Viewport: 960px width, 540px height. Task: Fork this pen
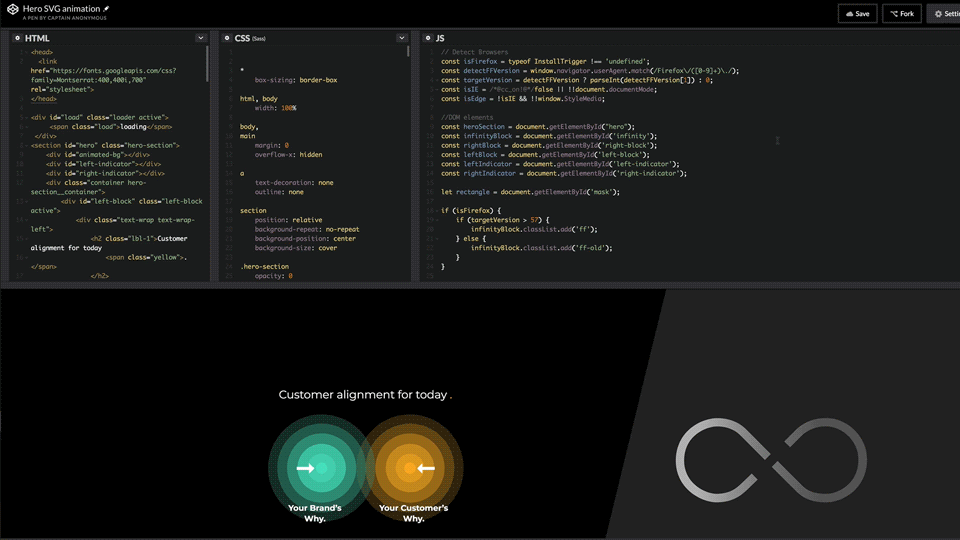pos(902,13)
